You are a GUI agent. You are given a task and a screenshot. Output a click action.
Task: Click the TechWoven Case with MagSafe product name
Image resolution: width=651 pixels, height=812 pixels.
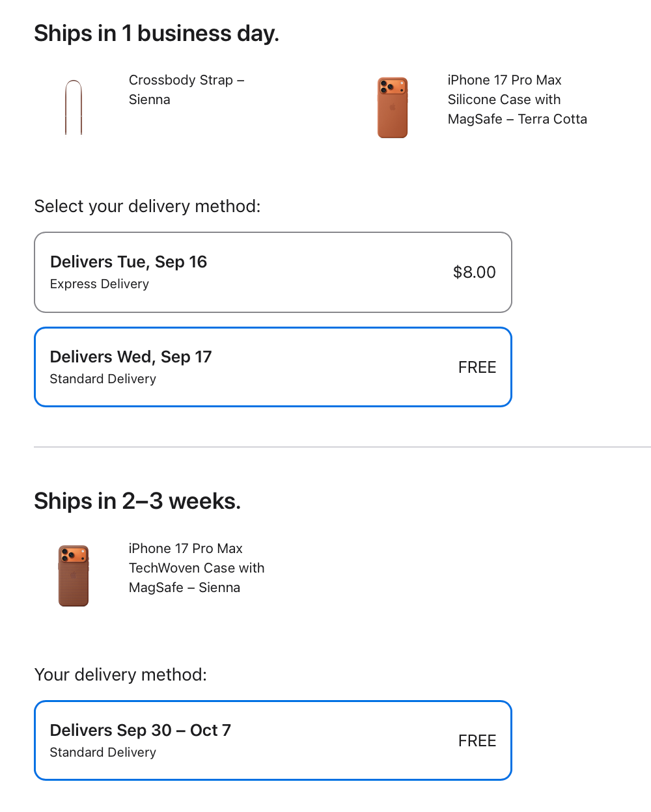click(x=196, y=568)
